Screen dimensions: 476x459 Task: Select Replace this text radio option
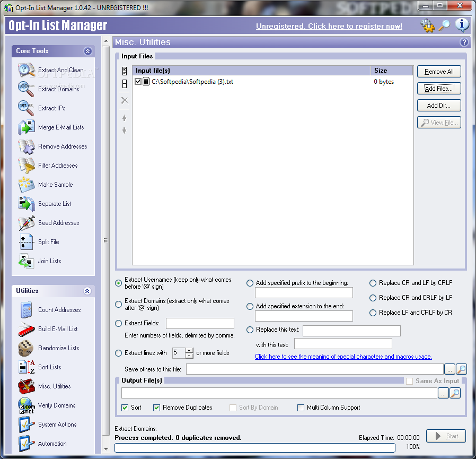point(250,330)
